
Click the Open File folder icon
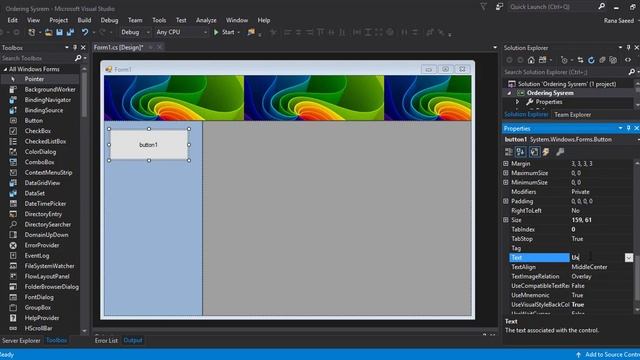tap(49, 32)
